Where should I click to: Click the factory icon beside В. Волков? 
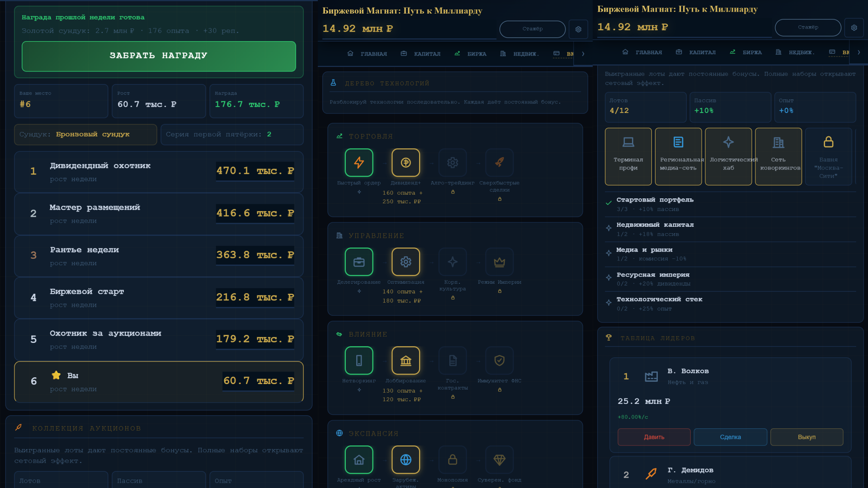click(651, 376)
